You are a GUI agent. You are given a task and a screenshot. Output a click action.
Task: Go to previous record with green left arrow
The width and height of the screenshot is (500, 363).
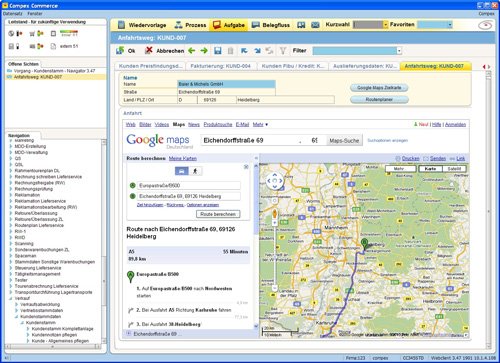coord(191,51)
